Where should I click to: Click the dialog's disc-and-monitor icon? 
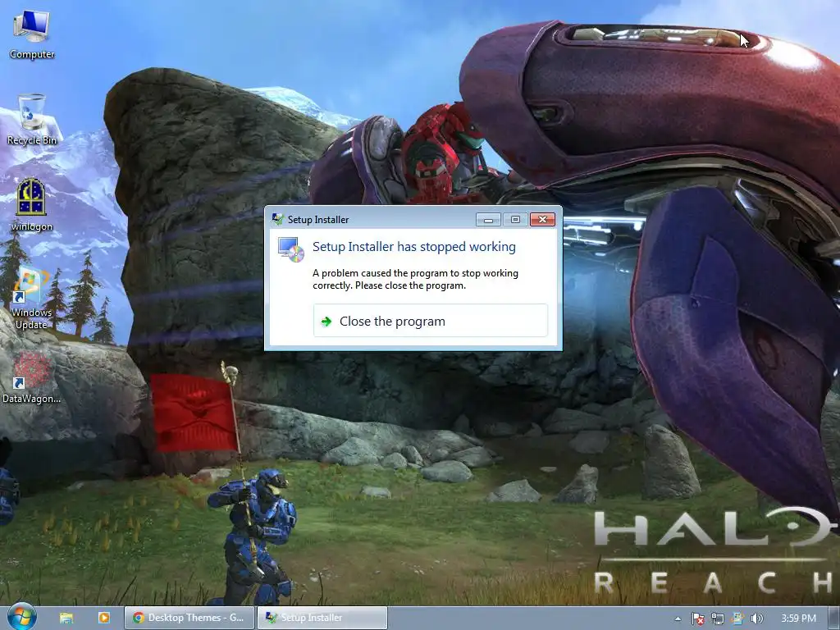291,249
